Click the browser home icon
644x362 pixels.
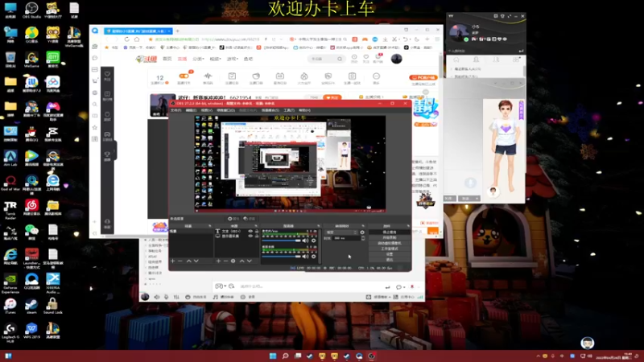pyautogui.click(x=137, y=39)
